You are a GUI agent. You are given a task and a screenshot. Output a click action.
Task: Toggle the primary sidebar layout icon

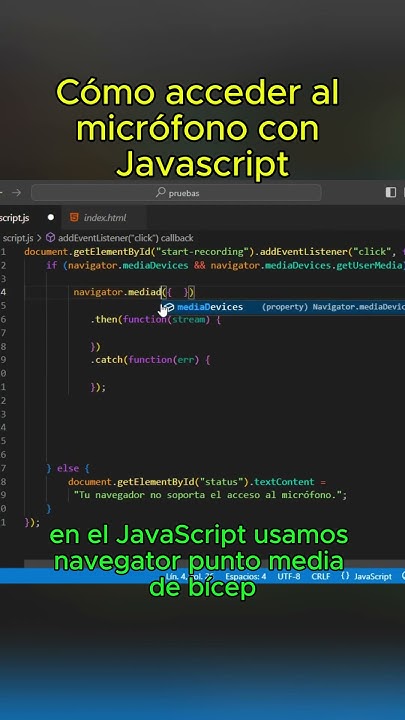click(390, 192)
